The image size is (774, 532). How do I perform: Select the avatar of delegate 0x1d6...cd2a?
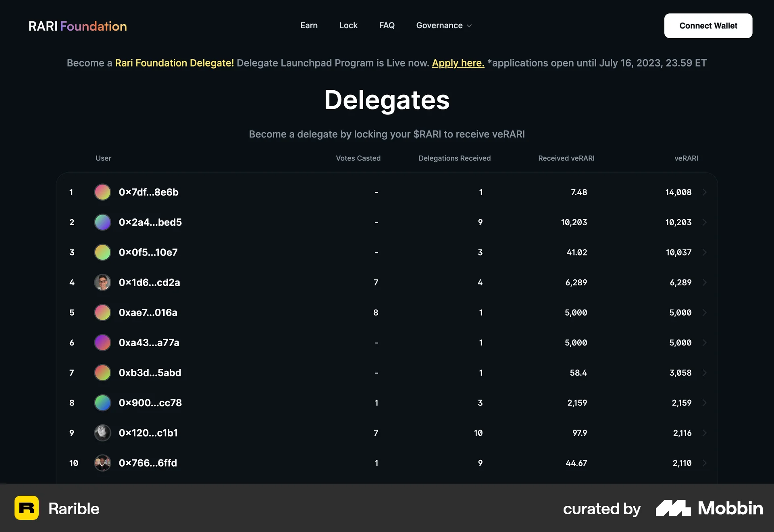pyautogui.click(x=102, y=282)
